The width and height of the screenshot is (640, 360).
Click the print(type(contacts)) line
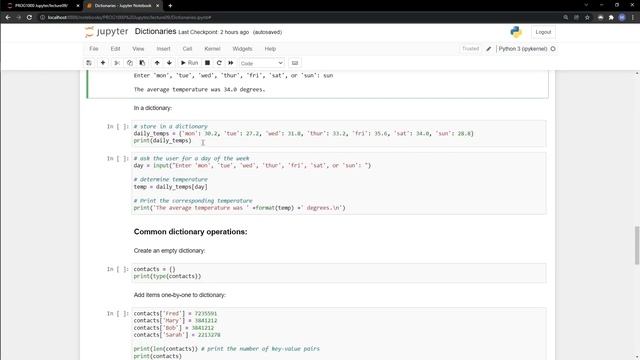point(167,276)
